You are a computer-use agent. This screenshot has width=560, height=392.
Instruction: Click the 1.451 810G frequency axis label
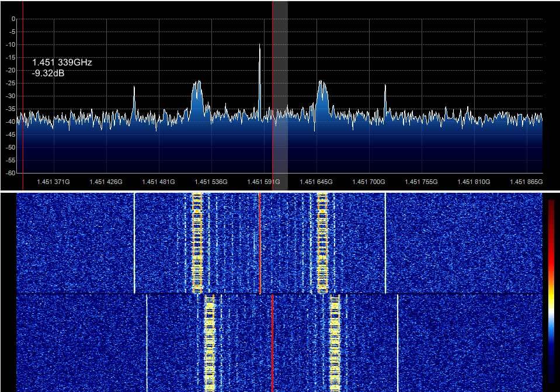pos(474,182)
